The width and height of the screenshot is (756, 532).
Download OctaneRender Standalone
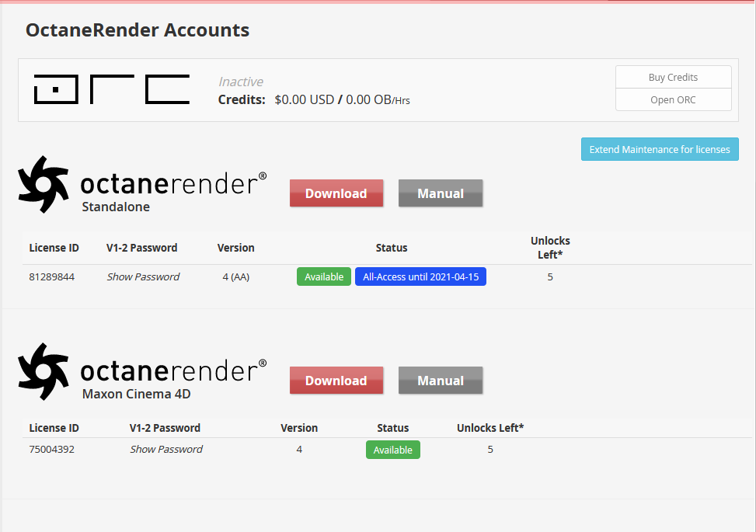(x=336, y=193)
